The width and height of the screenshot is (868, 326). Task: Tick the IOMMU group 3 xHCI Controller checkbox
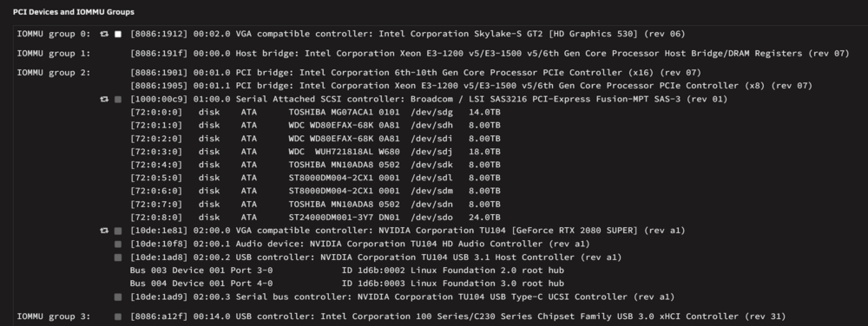tap(118, 317)
